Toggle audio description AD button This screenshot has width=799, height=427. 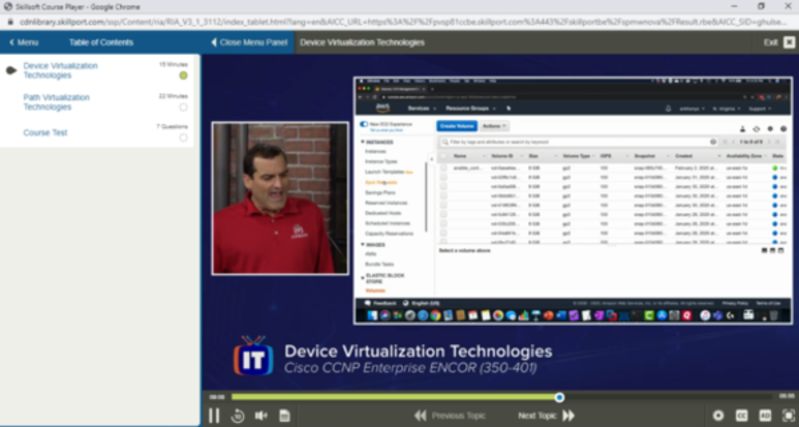765,416
